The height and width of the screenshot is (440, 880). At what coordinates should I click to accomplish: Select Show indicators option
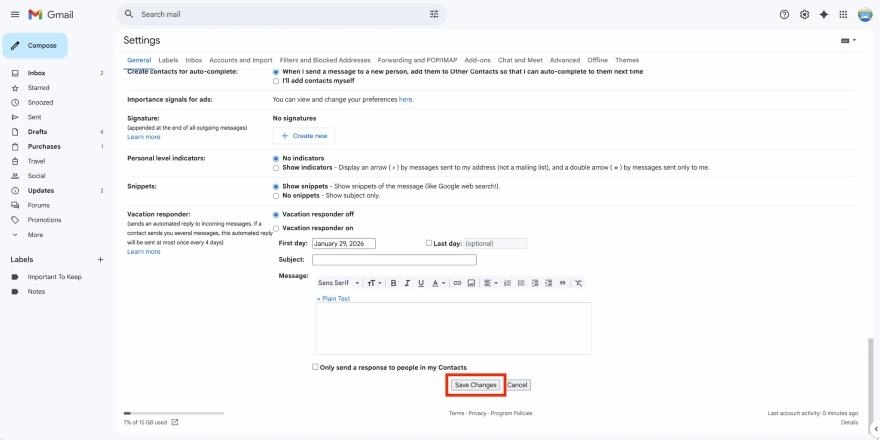tap(276, 168)
